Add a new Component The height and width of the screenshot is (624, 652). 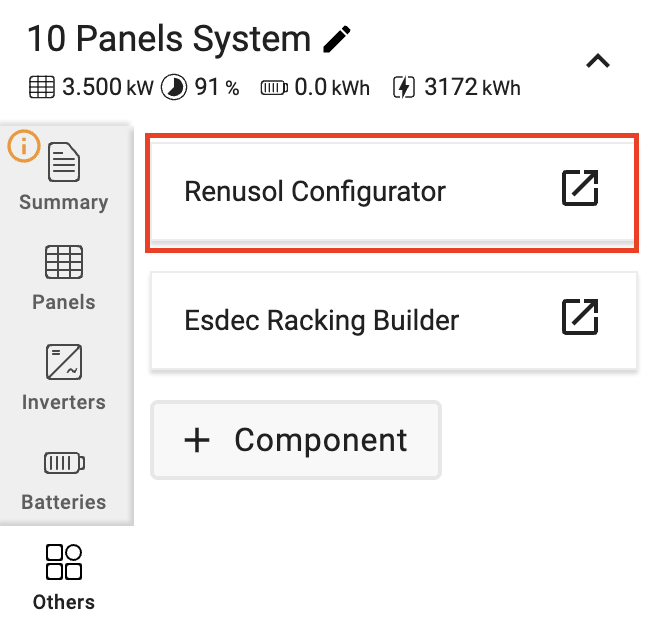pos(296,440)
